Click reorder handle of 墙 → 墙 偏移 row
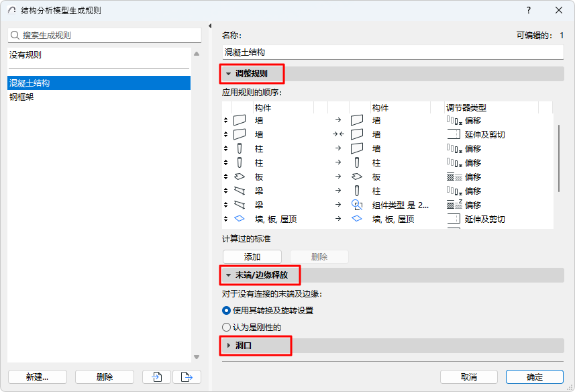The width and height of the screenshot is (575, 392). click(225, 120)
